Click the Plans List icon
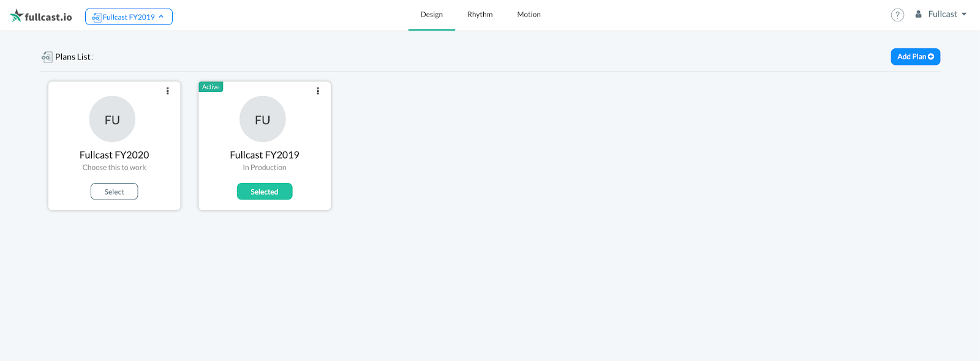The height and width of the screenshot is (361, 980). (x=47, y=57)
